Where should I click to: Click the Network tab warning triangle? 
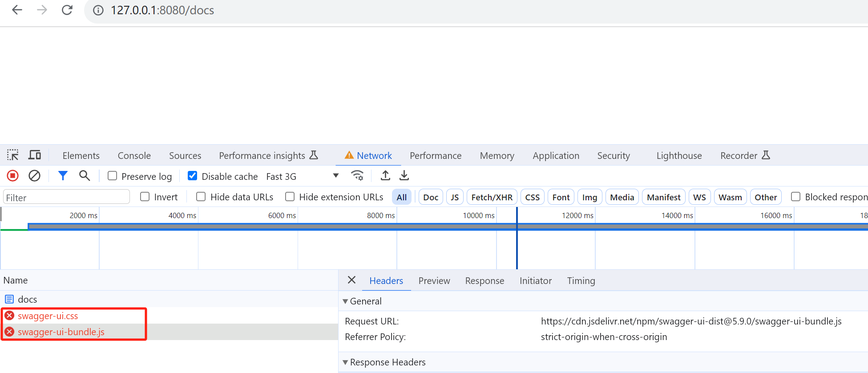click(x=349, y=155)
